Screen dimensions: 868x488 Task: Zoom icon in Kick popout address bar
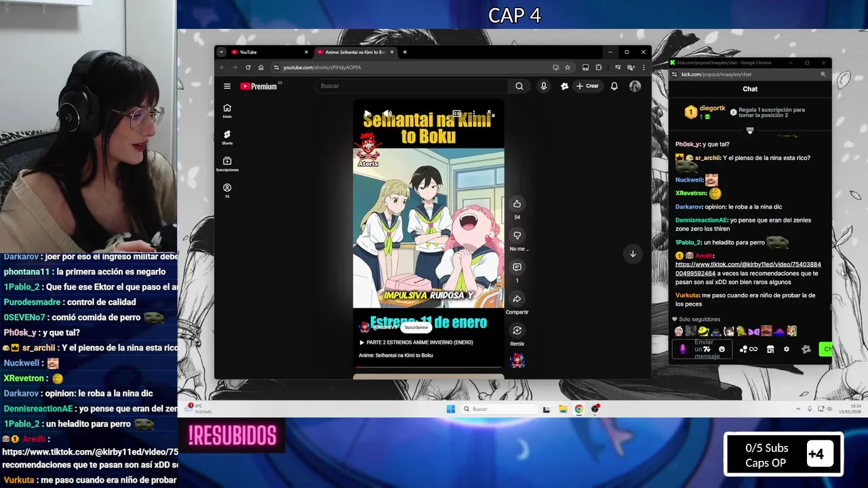pos(823,75)
